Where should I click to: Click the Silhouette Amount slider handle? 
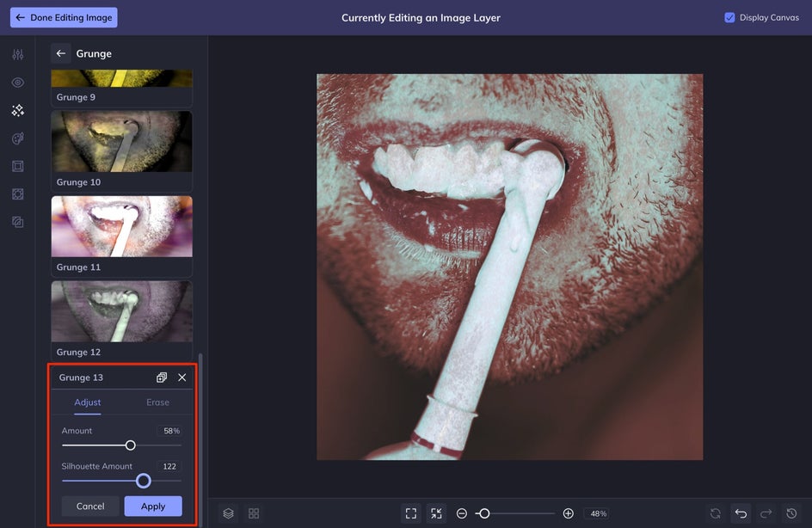[x=144, y=481]
